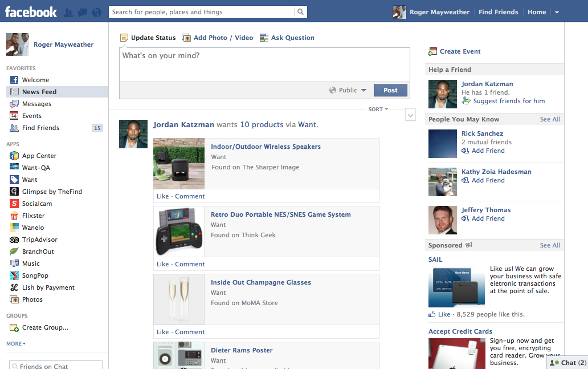Open Jordan Katzman's avatar in the feed

pos(133,134)
